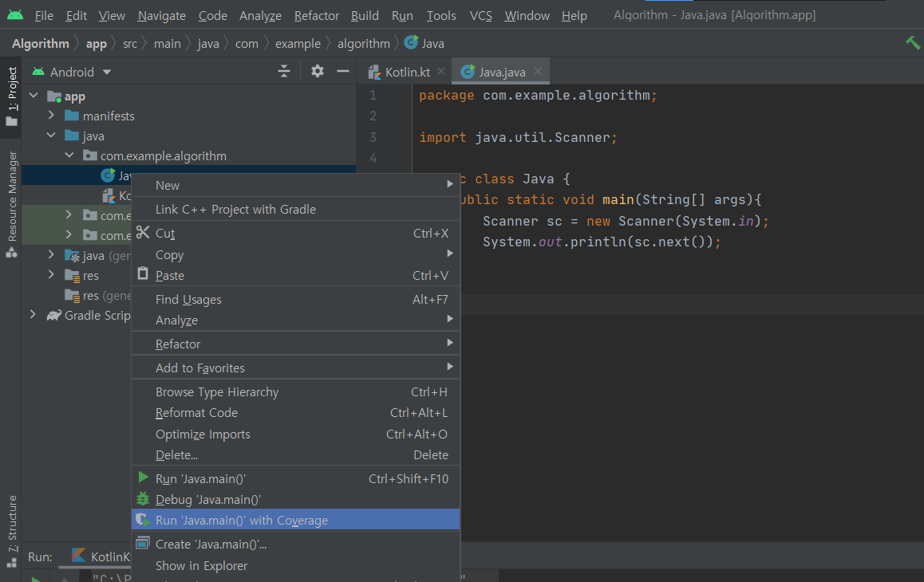
Task: Open the Analyze menu in menu bar
Action: point(260,16)
